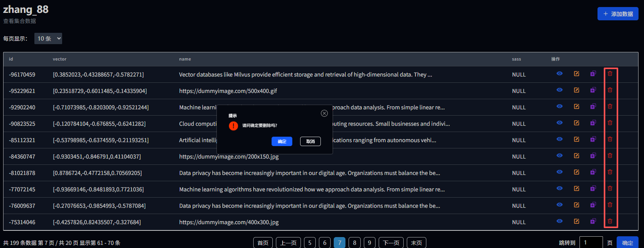The width and height of the screenshot is (644, 248).
Task: Confirm deletion with the 确定 dialog button
Action: click(282, 141)
